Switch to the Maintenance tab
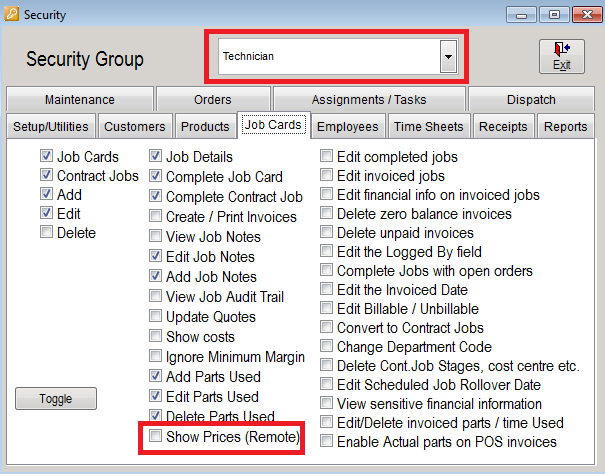Image resolution: width=605 pixels, height=476 pixels. pyautogui.click(x=80, y=99)
